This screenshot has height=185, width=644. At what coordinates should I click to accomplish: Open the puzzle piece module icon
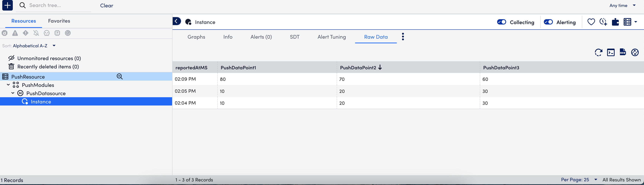click(615, 22)
